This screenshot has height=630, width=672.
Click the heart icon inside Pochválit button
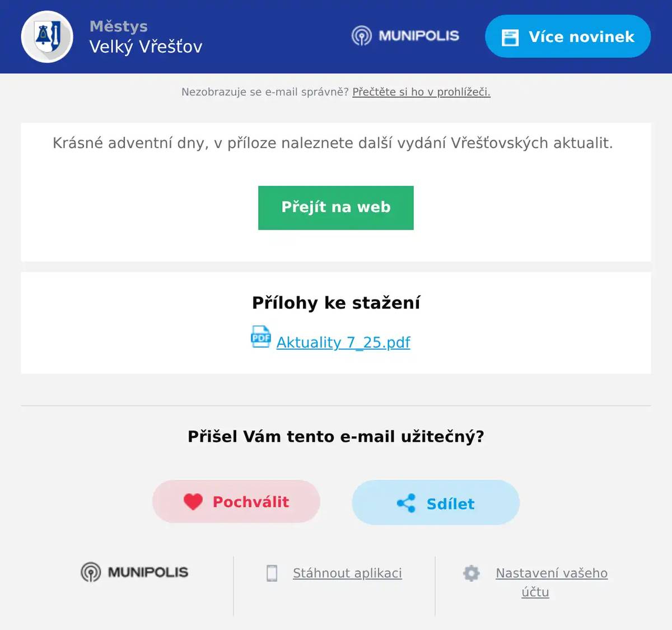[x=193, y=502]
